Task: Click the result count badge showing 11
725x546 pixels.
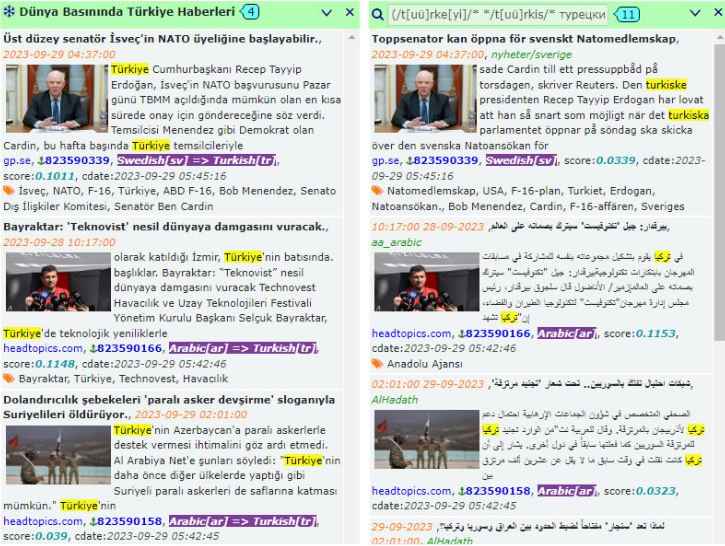Action: point(627,14)
